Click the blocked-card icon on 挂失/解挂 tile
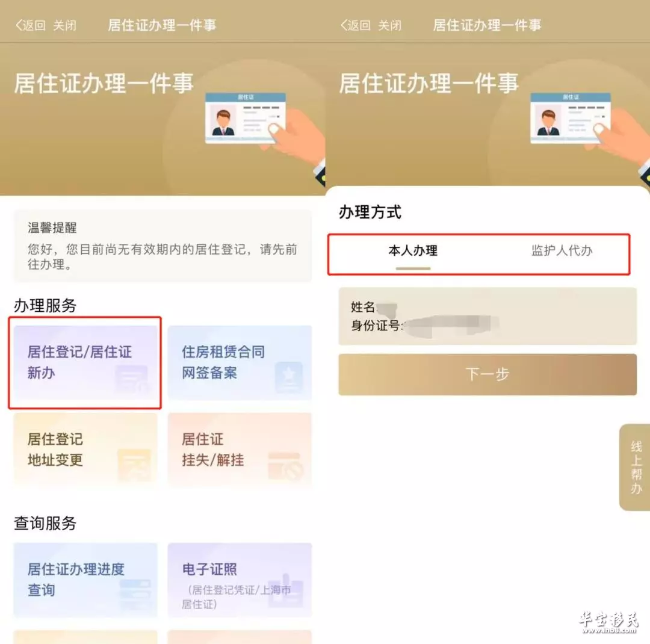Viewport: 650px width, 644px height. 286,466
